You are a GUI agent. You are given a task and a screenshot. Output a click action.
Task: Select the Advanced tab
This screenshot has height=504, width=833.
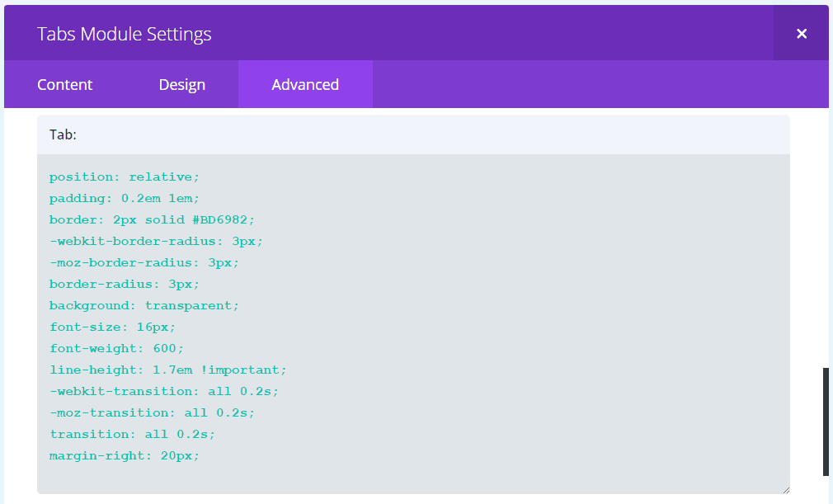(305, 85)
